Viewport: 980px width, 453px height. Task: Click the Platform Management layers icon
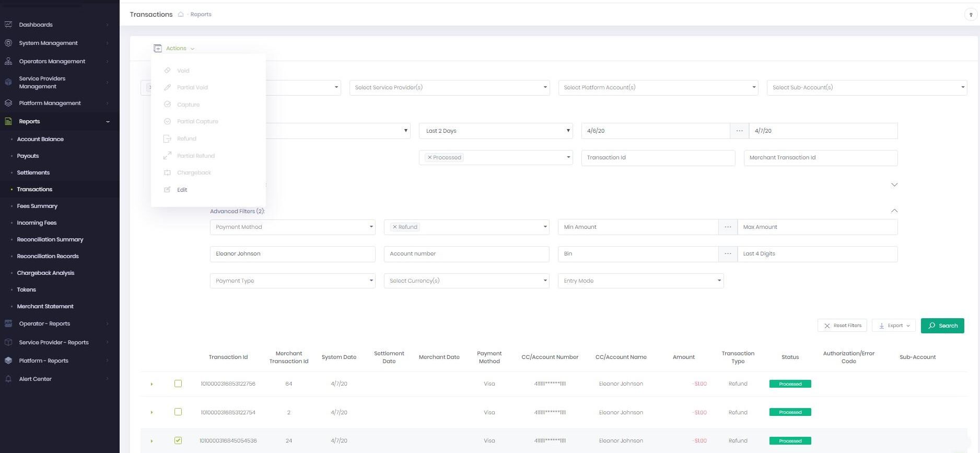(x=8, y=103)
